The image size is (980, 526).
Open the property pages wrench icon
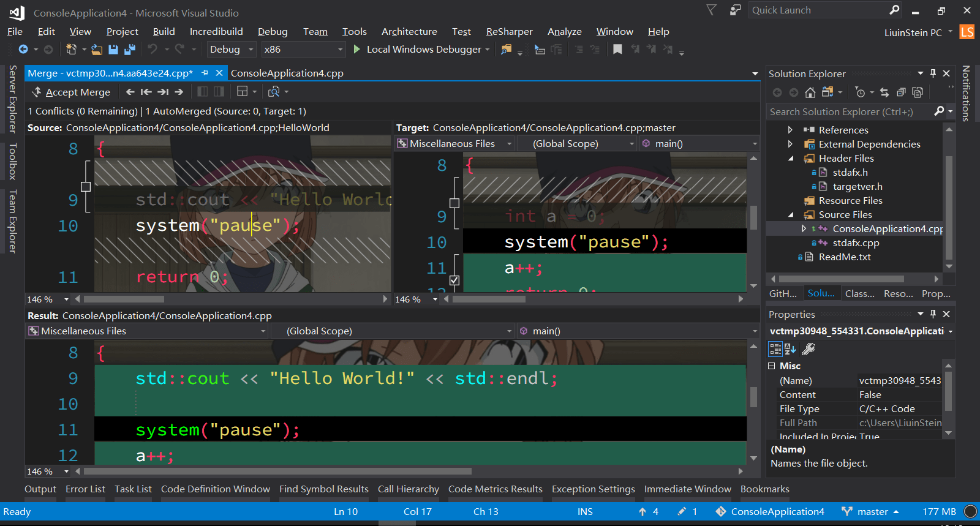click(809, 349)
